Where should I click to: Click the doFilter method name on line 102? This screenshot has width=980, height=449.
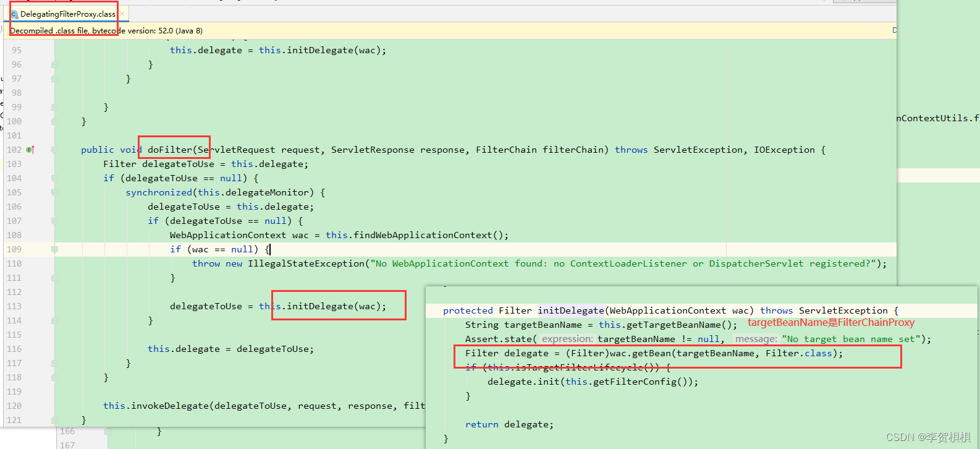(170, 150)
